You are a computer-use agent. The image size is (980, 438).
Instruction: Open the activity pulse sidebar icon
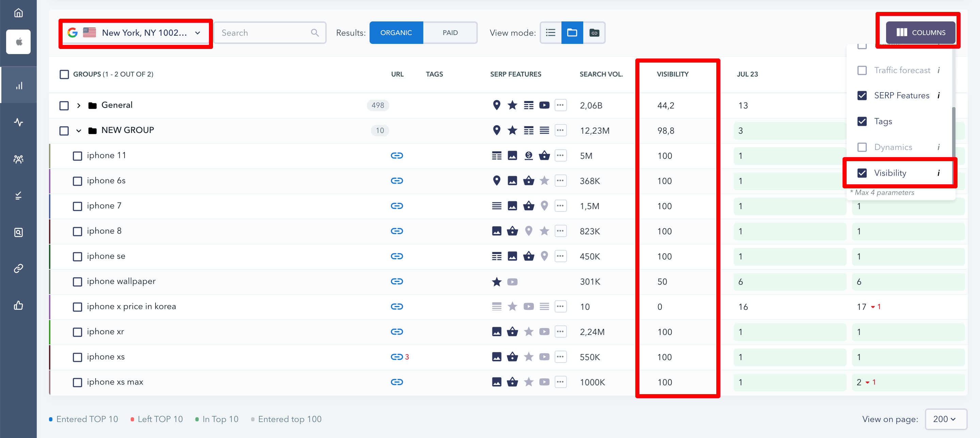(x=18, y=122)
